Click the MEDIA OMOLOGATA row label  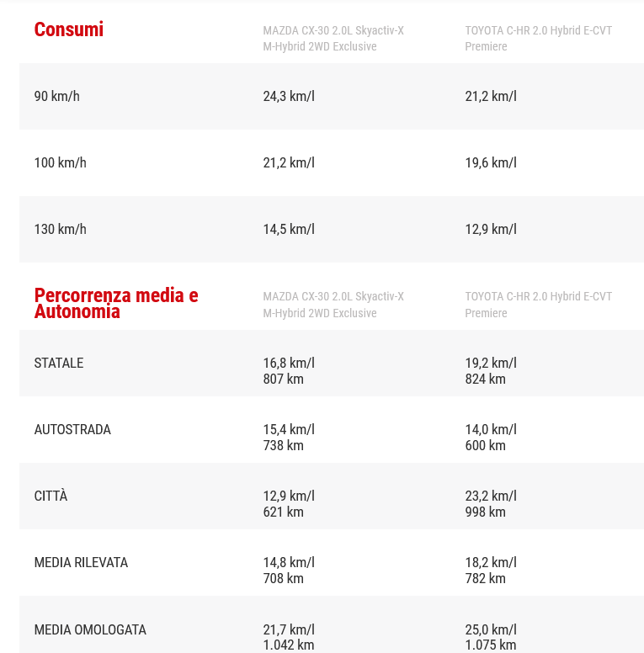coord(90,629)
